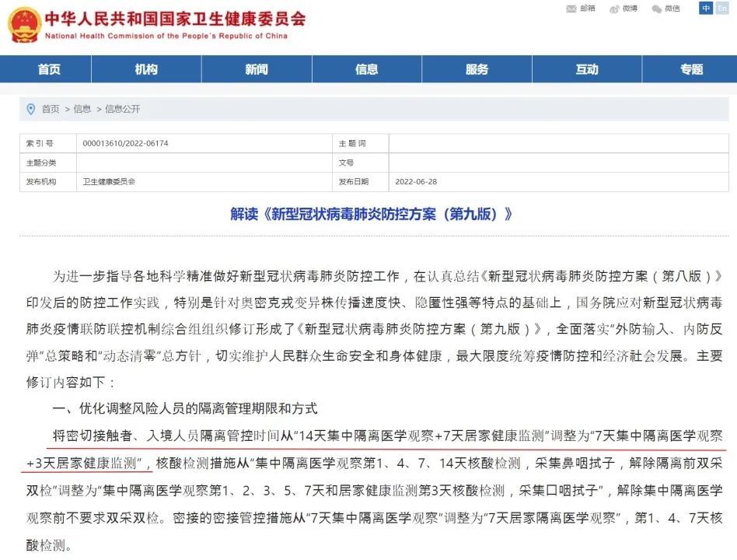Open the 微博 Weibo icon
This screenshot has width=737, height=560.
(x=614, y=9)
